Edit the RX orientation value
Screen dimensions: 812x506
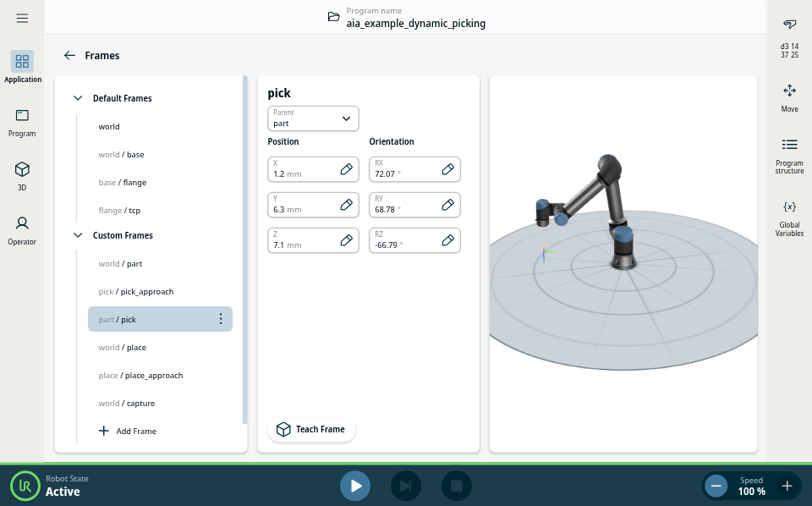pos(448,169)
